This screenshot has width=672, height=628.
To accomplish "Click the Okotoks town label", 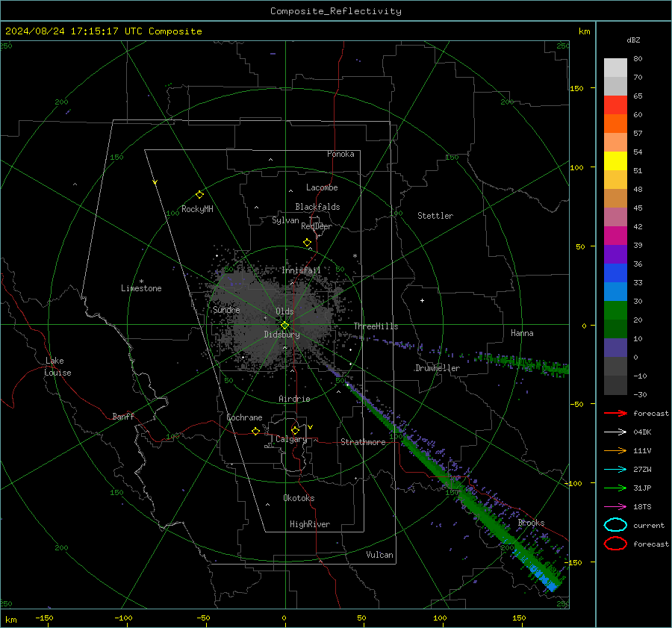I will click(299, 498).
